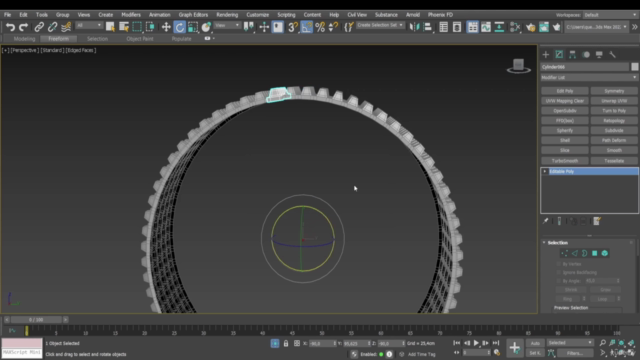
Task: Open Render Setup teapot icon
Action: (530, 27)
